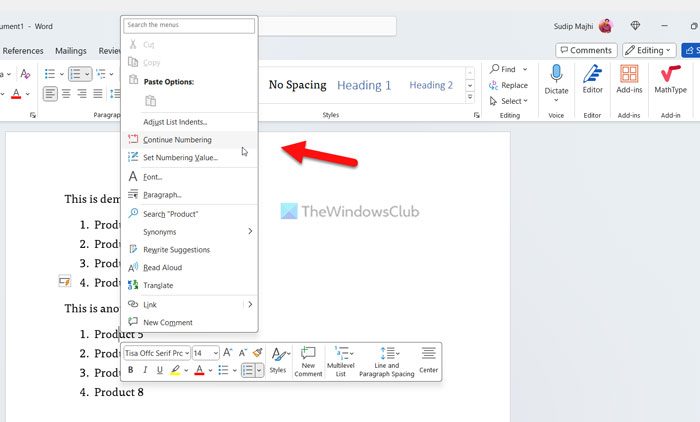Select Translate in the context menu

pyautogui.click(x=190, y=285)
